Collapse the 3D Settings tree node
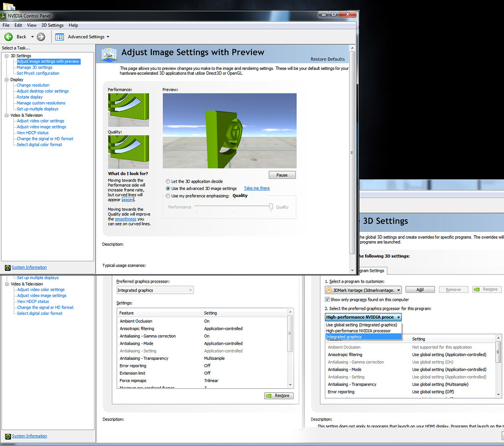Viewport: 504px width, 446px height. point(6,56)
